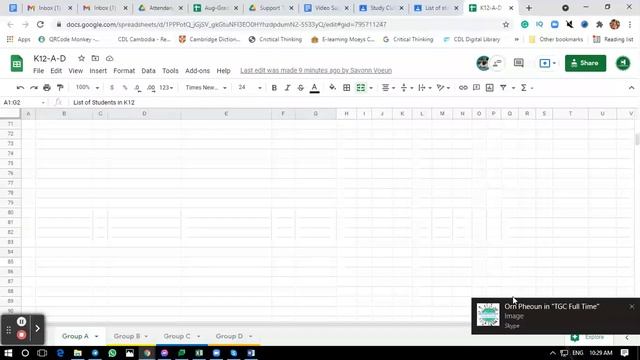640x360 pixels.
Task: Stop the screen recording
Action: click(21, 335)
